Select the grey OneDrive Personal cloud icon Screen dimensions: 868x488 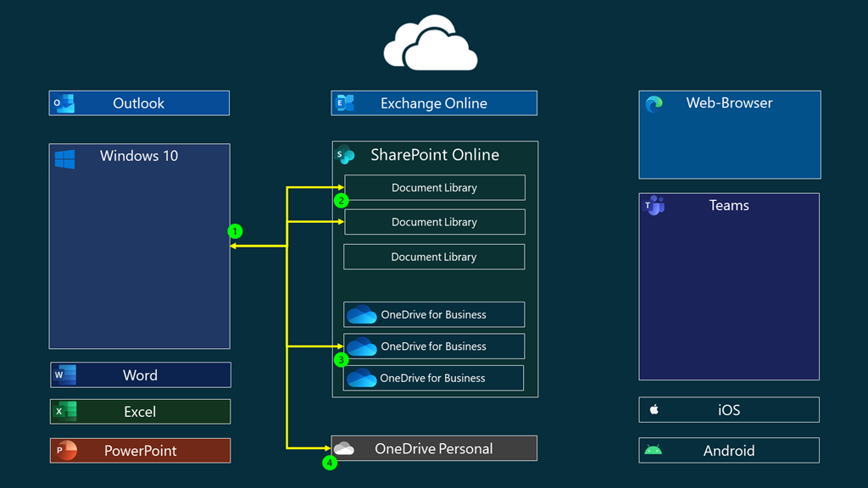343,448
